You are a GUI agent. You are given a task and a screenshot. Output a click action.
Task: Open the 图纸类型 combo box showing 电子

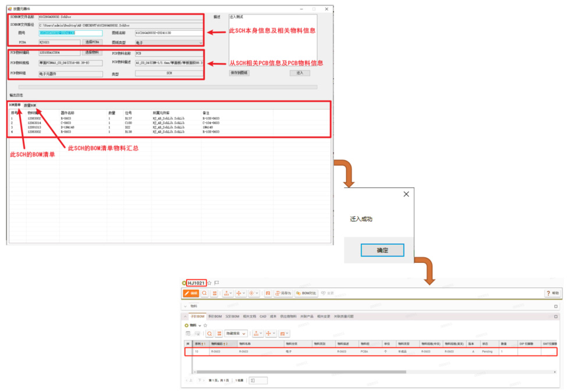tap(169, 42)
